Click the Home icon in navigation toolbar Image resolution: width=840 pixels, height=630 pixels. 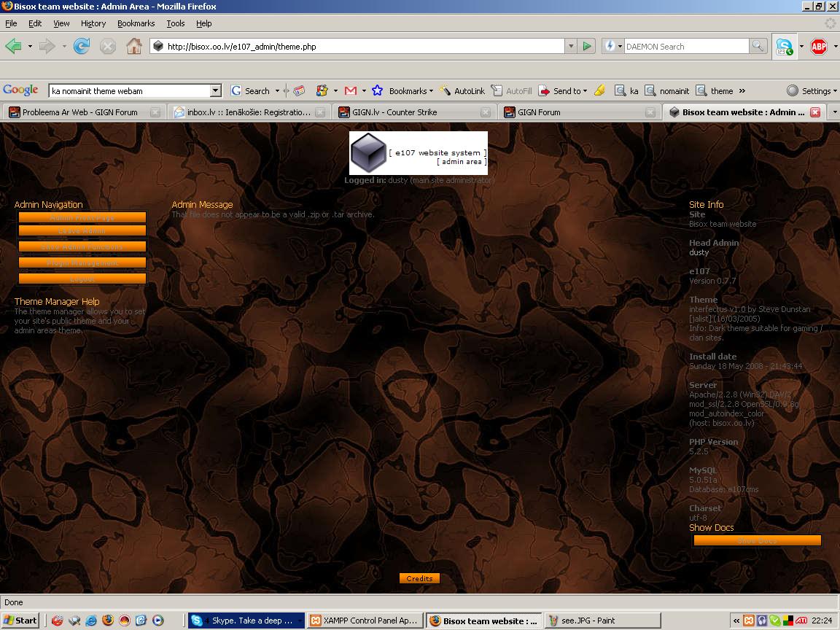point(133,47)
